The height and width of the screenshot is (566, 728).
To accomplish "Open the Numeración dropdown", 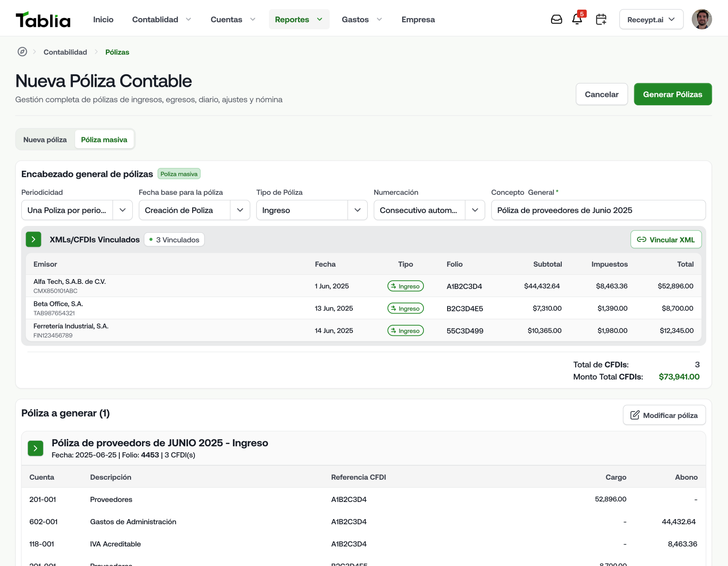I will point(429,210).
